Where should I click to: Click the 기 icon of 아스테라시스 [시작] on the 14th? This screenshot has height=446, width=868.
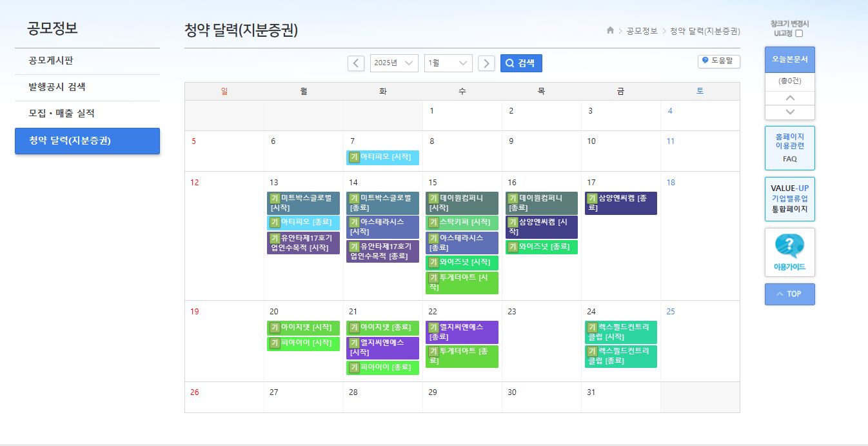coord(354,223)
